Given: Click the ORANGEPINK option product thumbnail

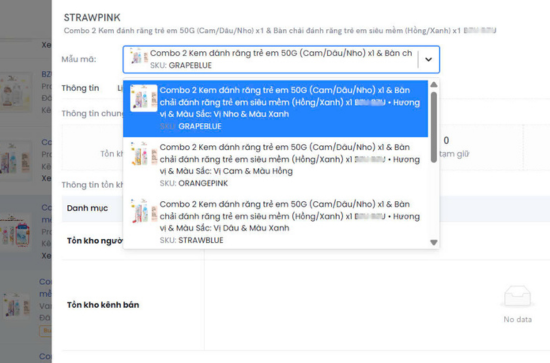Looking at the screenshot, I should coord(143,153).
